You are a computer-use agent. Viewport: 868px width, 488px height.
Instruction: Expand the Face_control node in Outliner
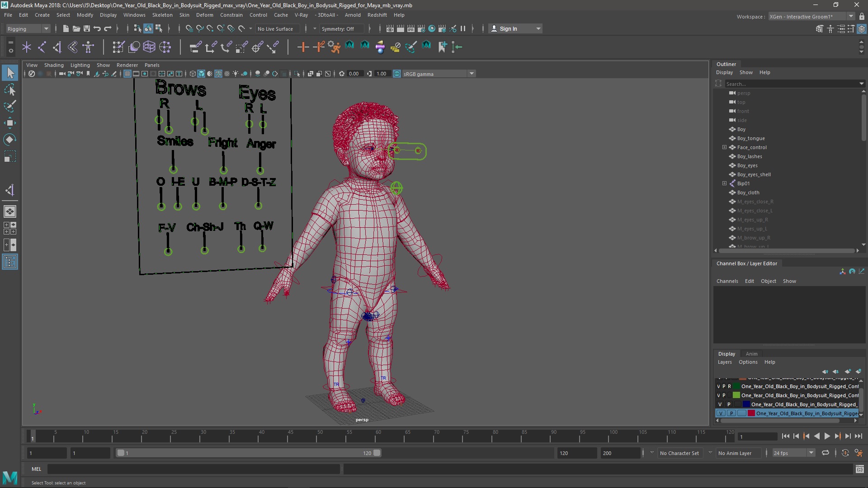tap(724, 147)
